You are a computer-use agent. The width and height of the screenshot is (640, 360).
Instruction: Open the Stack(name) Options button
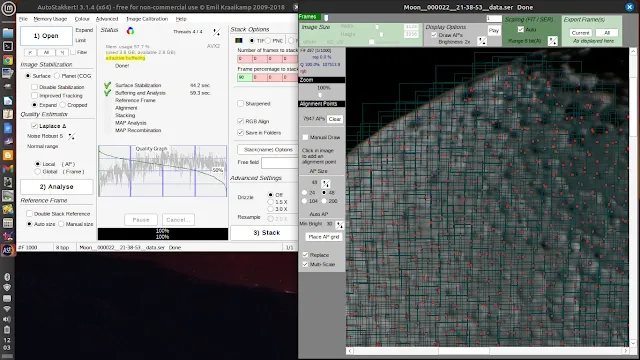pos(268,150)
